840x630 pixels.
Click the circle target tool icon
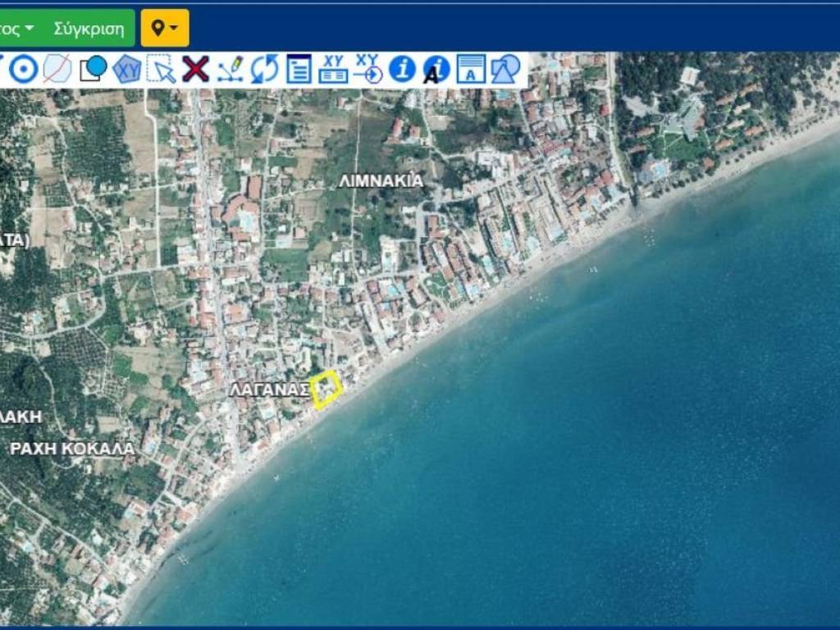pyautogui.click(x=24, y=70)
